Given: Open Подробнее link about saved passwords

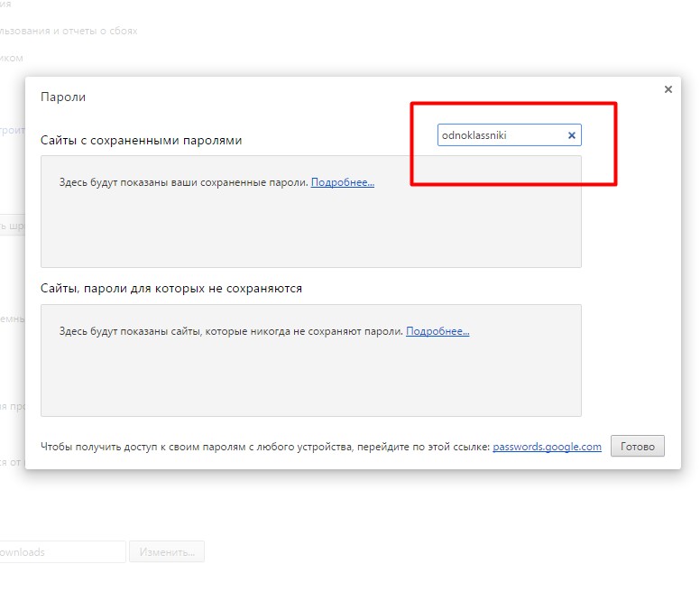Looking at the screenshot, I should click(342, 182).
